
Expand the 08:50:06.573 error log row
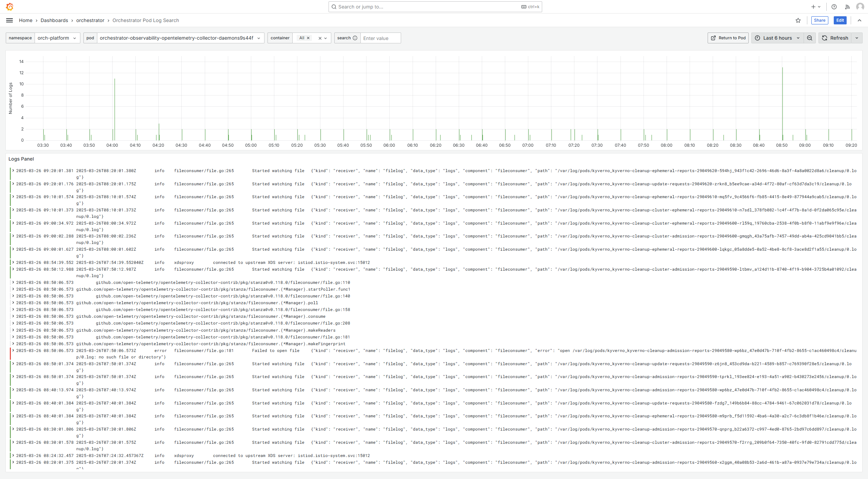13,351
